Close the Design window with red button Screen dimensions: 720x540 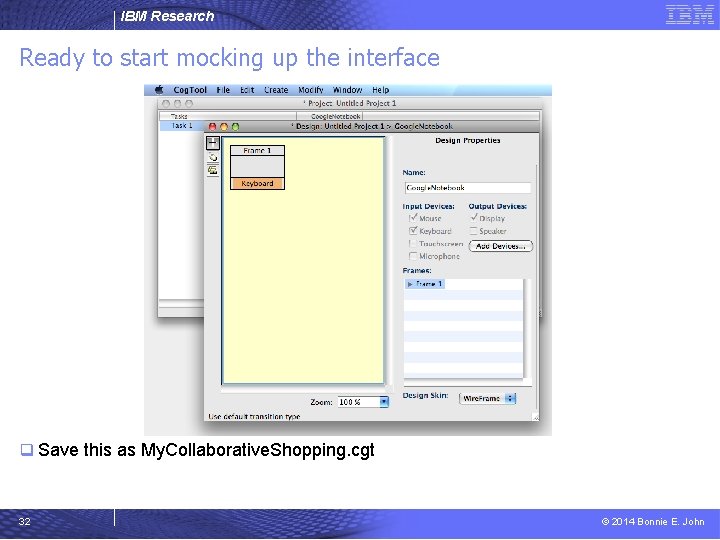[x=212, y=126]
